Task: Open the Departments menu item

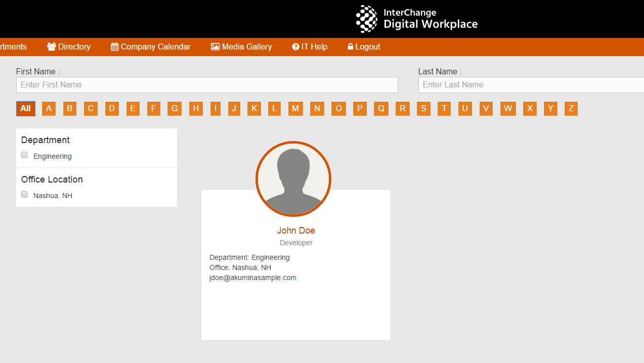Action: [x=13, y=47]
